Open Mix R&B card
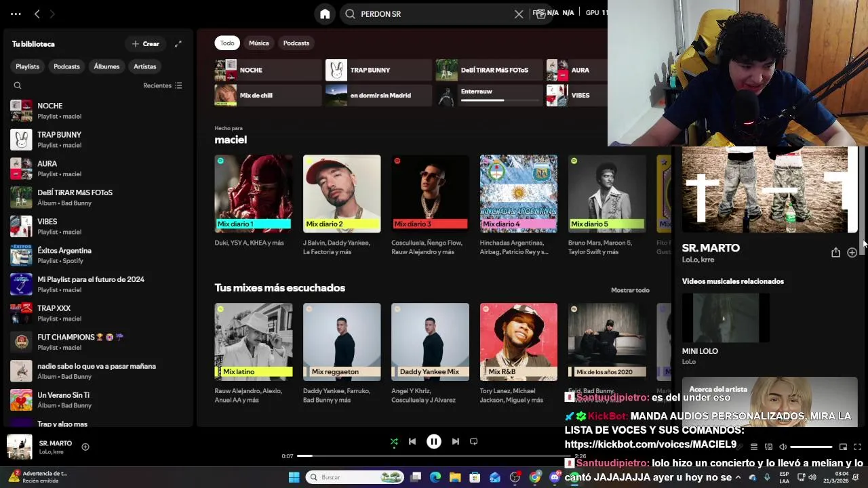The image size is (868, 488). pos(519,352)
